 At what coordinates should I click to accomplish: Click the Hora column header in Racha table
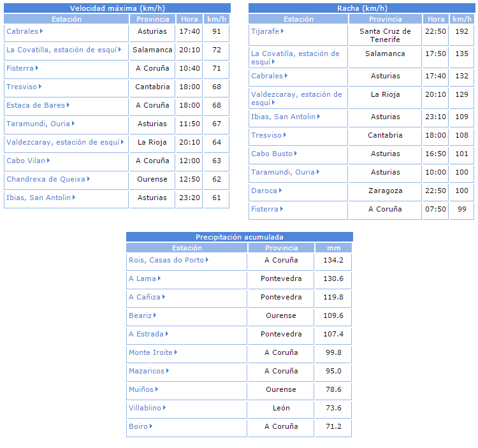pos(436,19)
